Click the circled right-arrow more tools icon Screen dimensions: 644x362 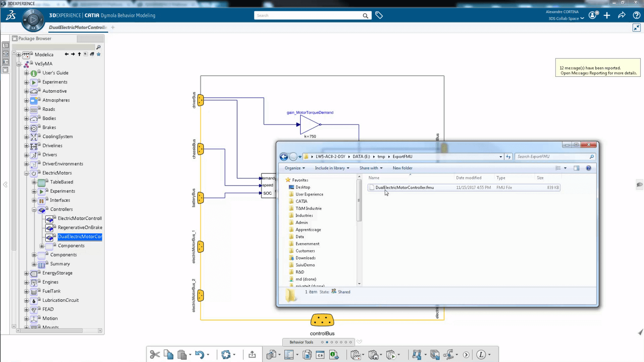point(466,355)
